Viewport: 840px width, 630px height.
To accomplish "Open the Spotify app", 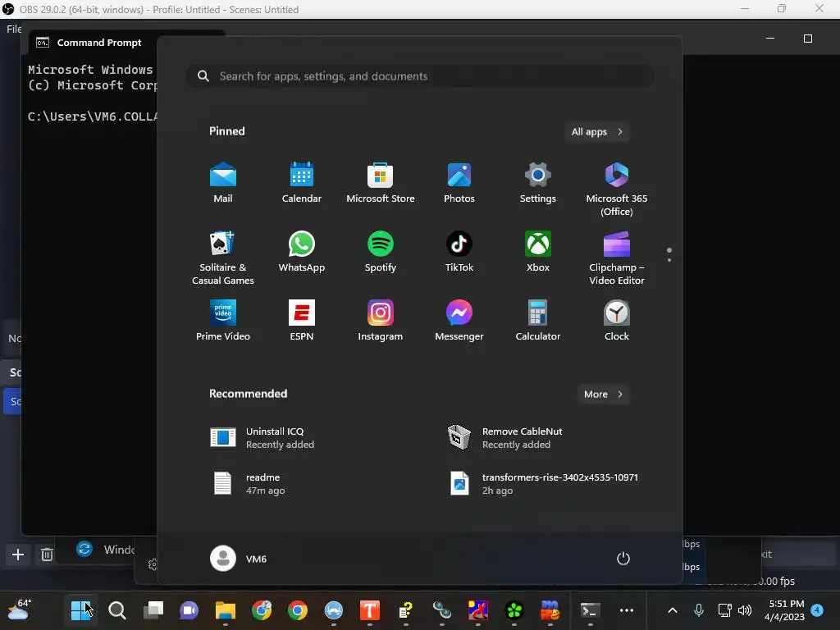I will coord(381,252).
